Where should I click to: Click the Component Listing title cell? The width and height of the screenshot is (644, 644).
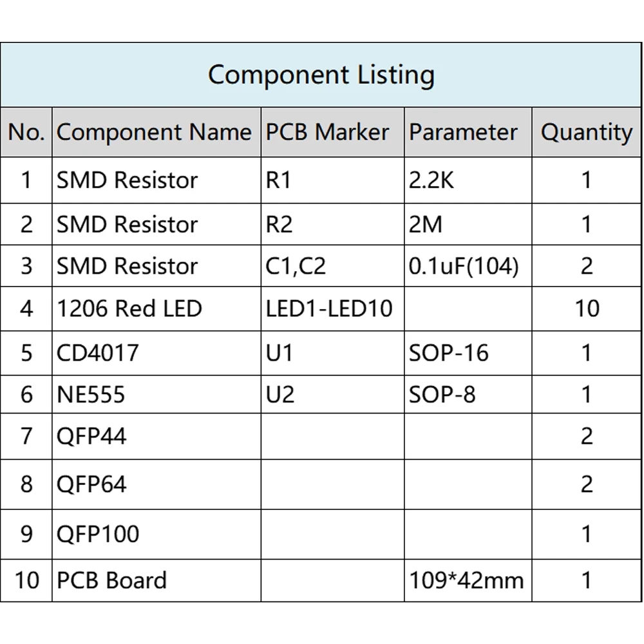click(321, 75)
